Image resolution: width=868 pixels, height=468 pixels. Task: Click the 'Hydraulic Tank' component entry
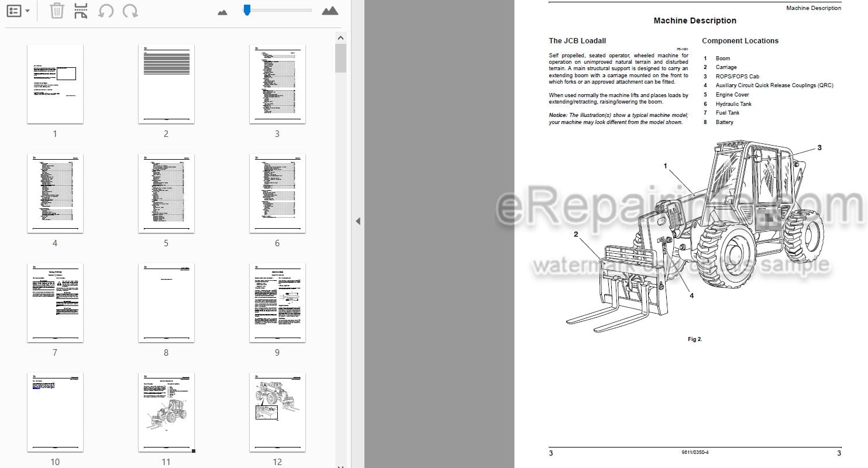(x=733, y=104)
